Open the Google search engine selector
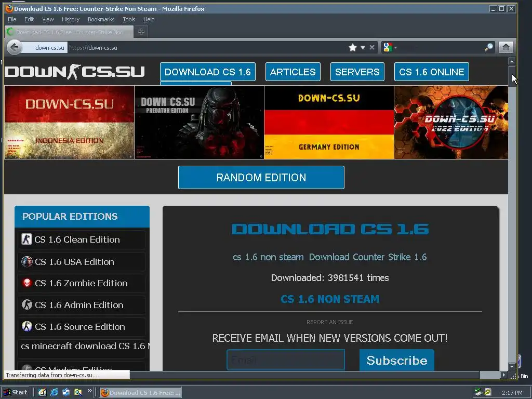 [x=390, y=47]
